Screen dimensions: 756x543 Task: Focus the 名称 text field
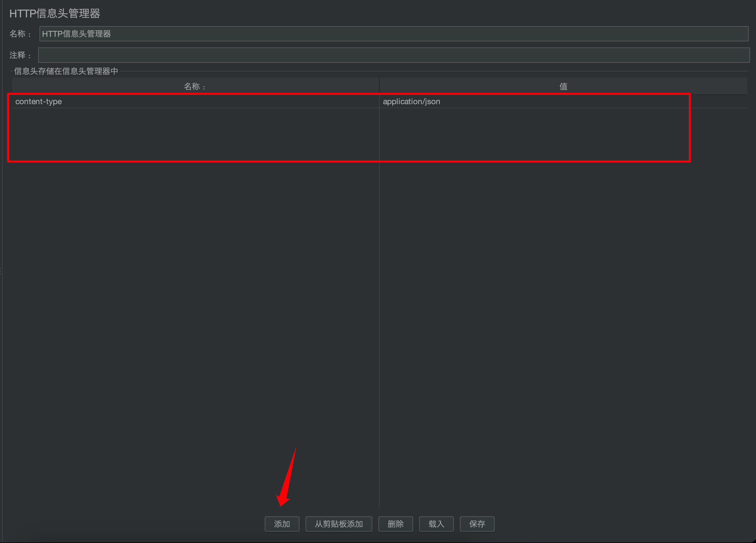pyautogui.click(x=393, y=34)
